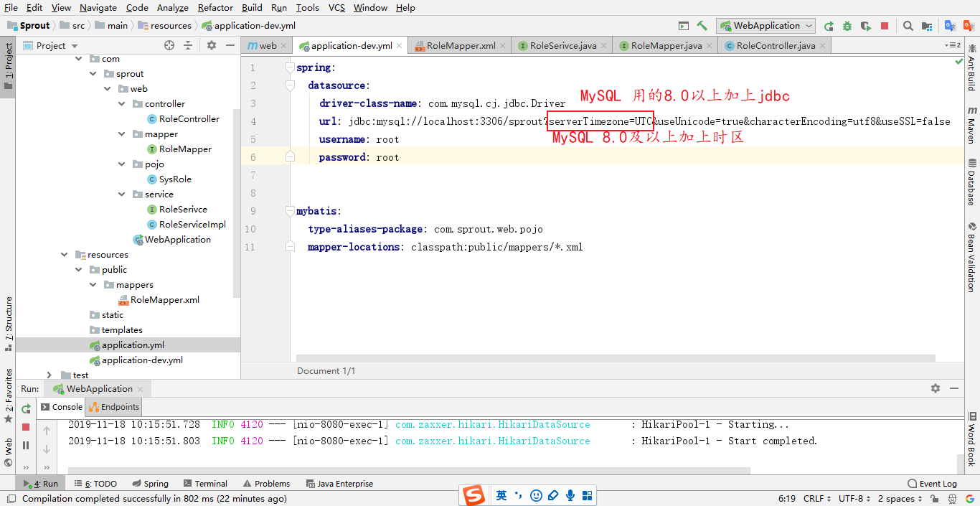The image size is (980, 506).
Task: Click the UTF-8 encoding selector
Action: pyautogui.click(x=855, y=498)
